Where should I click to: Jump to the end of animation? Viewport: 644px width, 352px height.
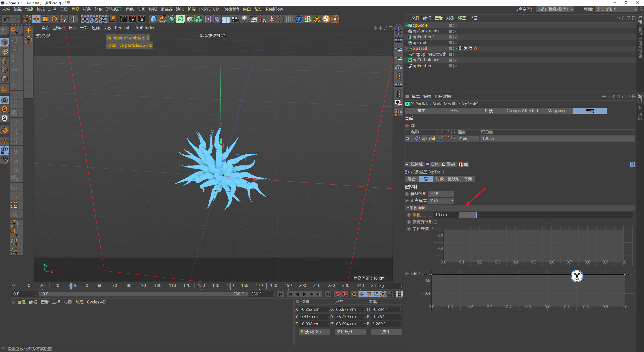pos(328,294)
